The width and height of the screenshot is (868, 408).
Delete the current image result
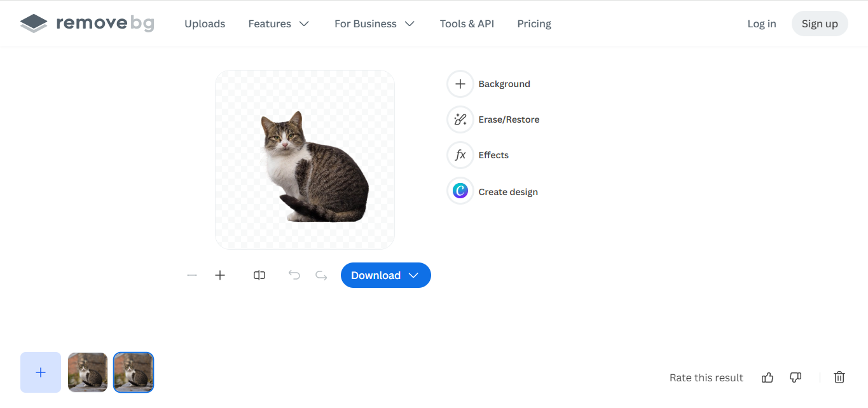tap(839, 377)
